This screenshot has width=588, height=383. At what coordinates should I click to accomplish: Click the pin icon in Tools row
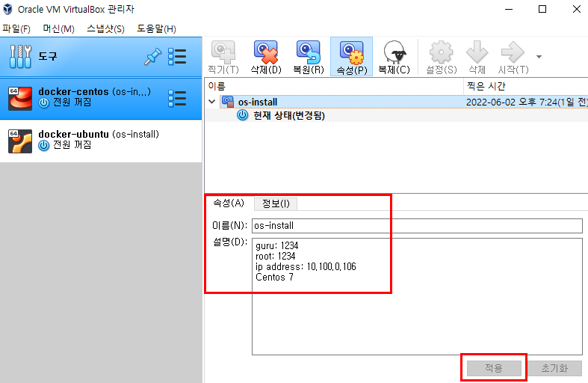pyautogui.click(x=152, y=57)
